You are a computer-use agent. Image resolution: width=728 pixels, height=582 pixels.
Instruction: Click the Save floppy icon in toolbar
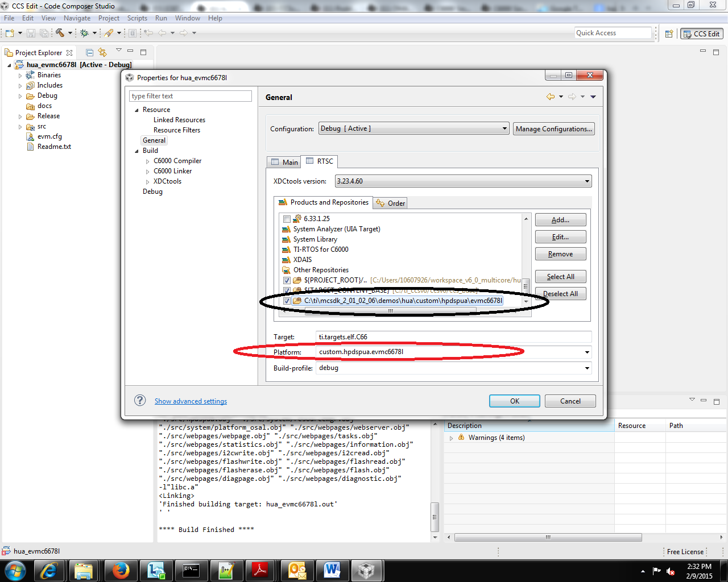[31, 33]
